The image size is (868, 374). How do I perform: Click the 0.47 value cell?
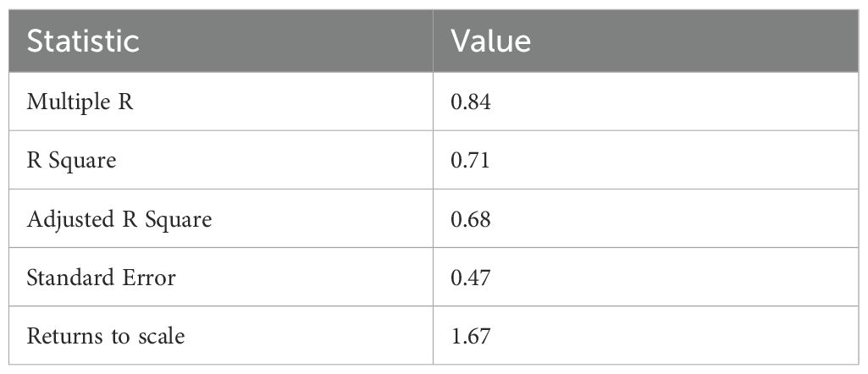coord(472,278)
